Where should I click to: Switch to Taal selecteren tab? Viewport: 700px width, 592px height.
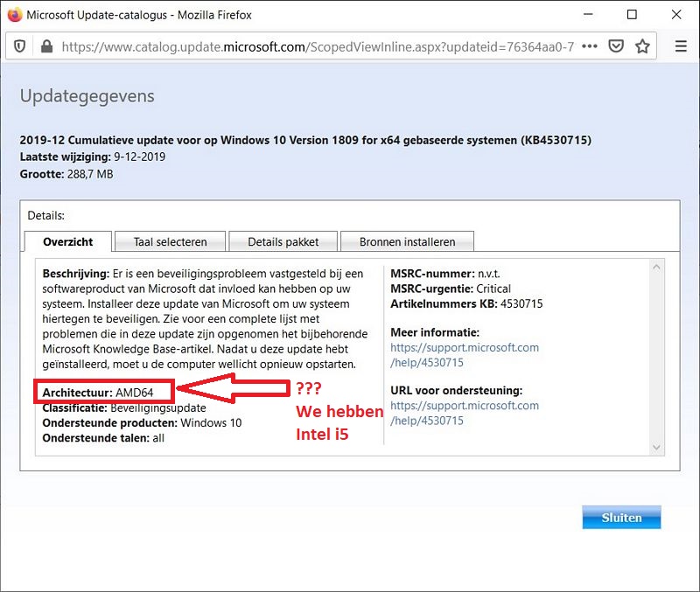pyautogui.click(x=170, y=242)
